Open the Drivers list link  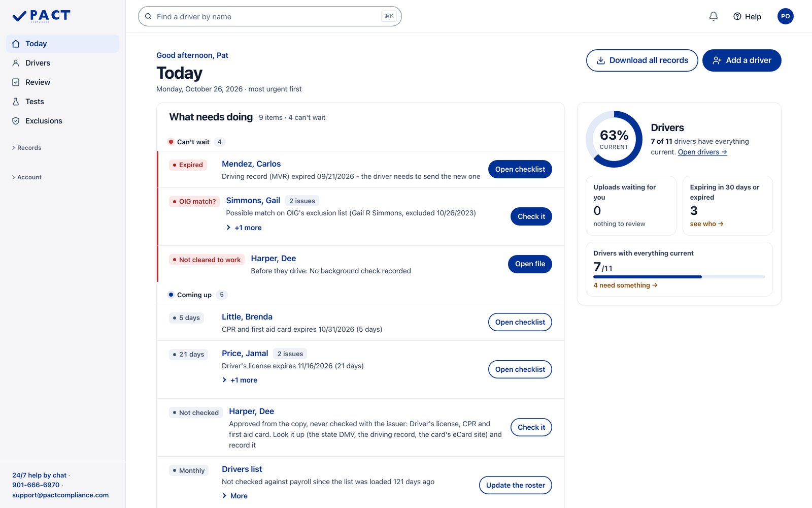coord(242,469)
